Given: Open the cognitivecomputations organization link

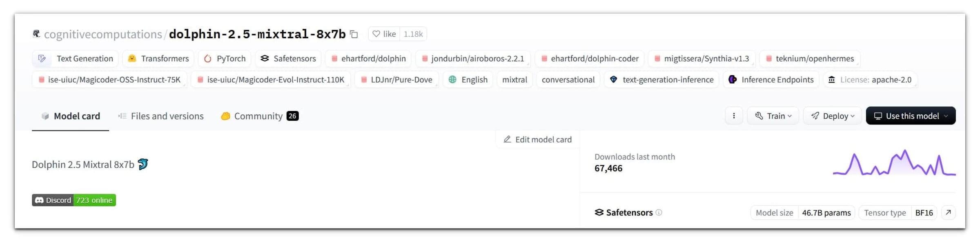Looking at the screenshot, I should pos(103,34).
